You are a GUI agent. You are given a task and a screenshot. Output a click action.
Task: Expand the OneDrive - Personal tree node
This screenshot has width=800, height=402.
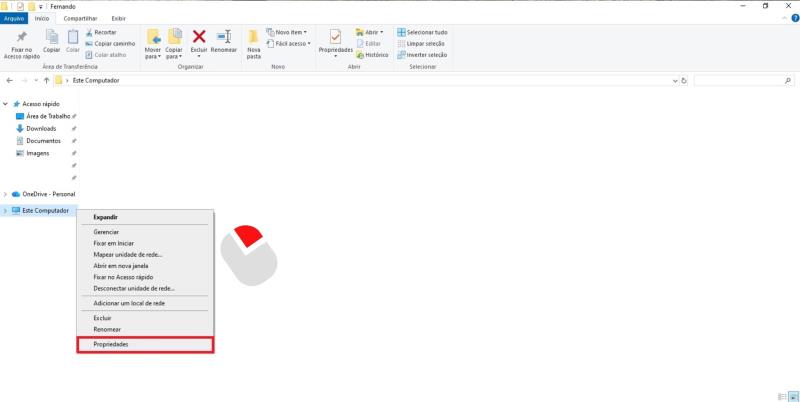click(5, 193)
